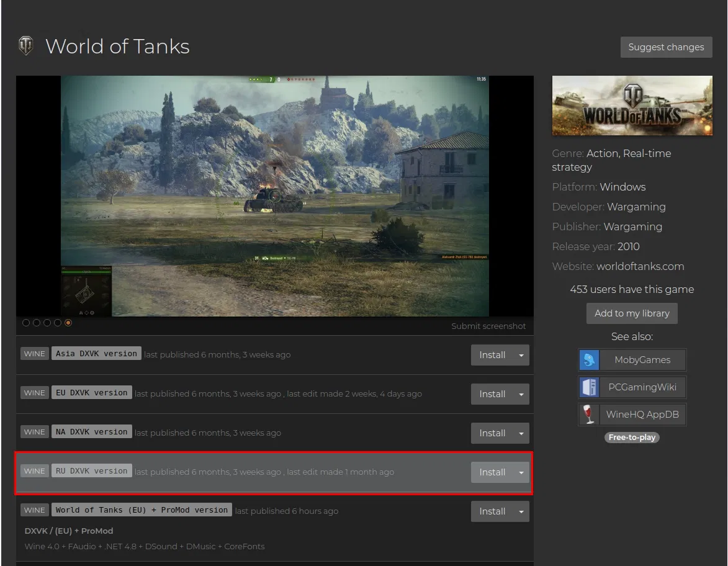Click the World of Tanks banner image
Image resolution: width=728 pixels, height=566 pixels.
coord(632,106)
